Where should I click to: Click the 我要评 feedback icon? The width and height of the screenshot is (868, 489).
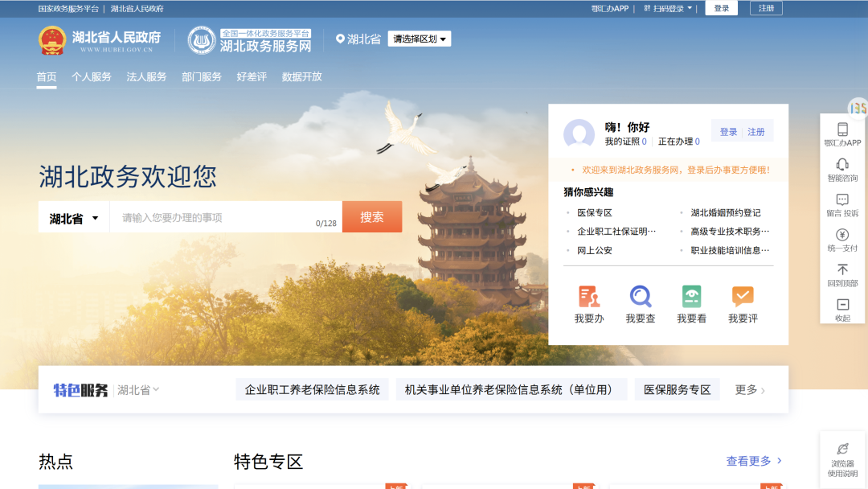click(x=742, y=304)
